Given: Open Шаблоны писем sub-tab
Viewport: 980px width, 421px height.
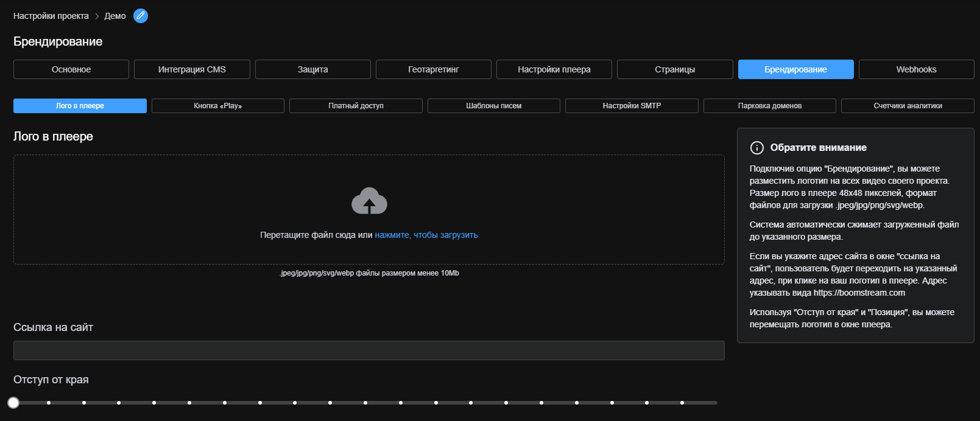Looking at the screenshot, I should pyautogui.click(x=494, y=106).
